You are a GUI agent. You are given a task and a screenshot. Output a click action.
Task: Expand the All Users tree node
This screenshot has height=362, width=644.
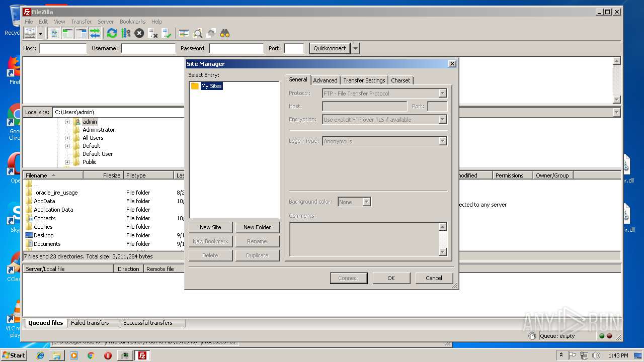point(67,138)
